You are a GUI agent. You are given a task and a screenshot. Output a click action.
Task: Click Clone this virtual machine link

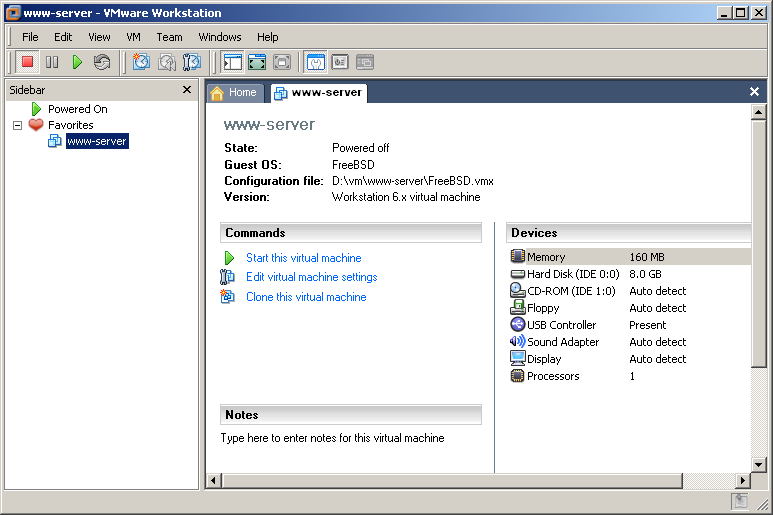306,297
